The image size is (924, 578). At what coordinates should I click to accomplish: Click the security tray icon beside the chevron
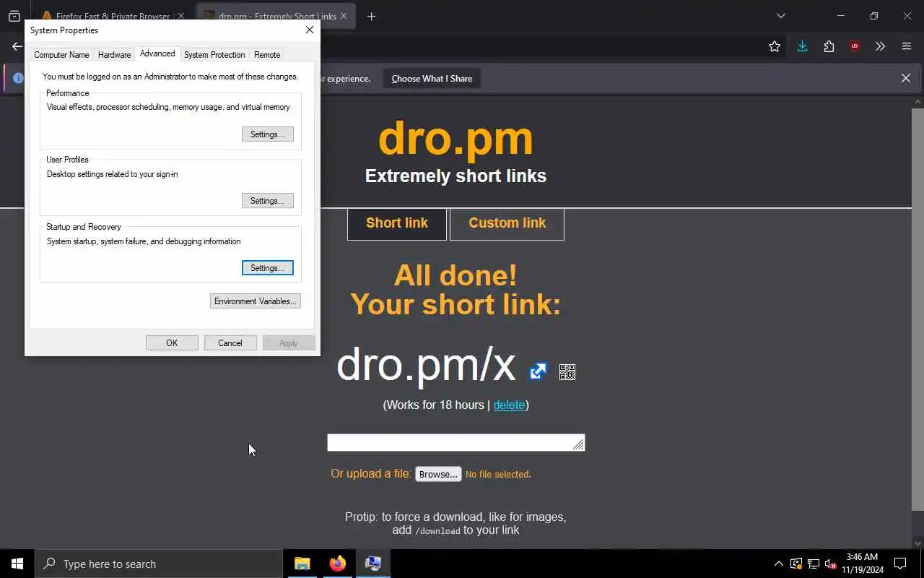click(796, 564)
